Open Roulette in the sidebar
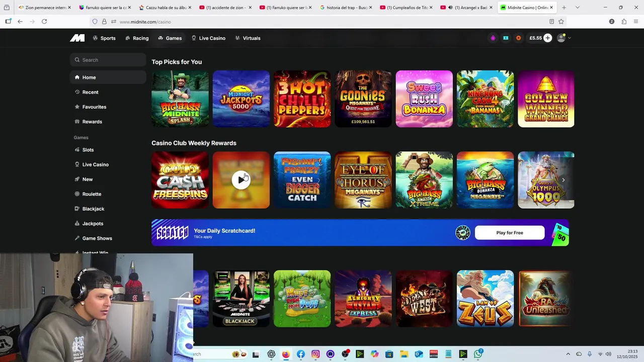The height and width of the screenshot is (362, 644). [108, 194]
